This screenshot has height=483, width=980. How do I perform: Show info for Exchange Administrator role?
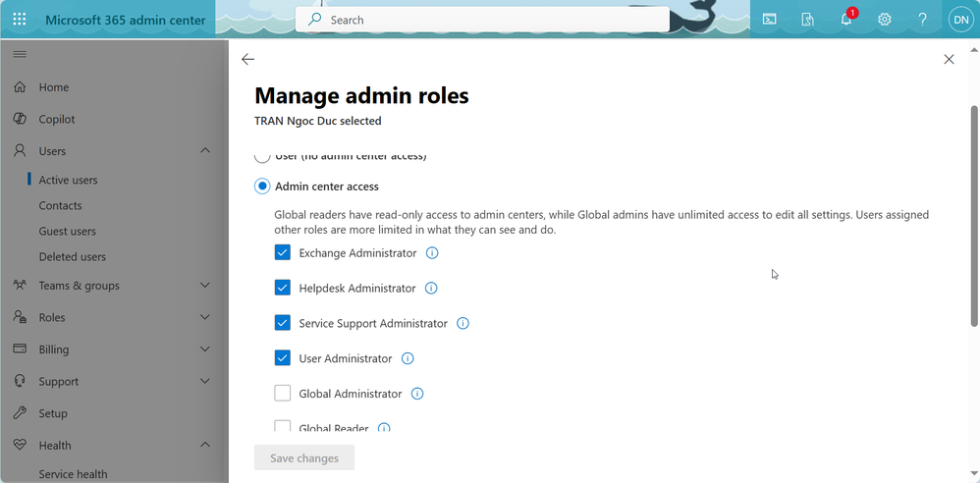tap(432, 253)
